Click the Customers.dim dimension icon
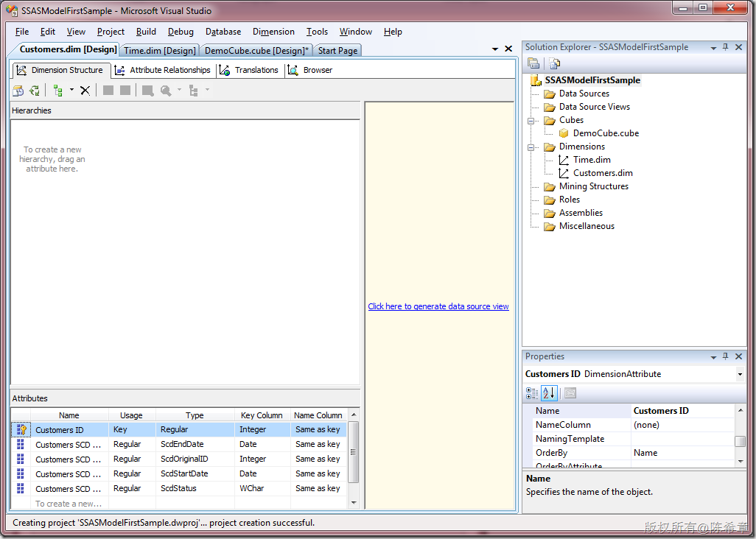Image resolution: width=756 pixels, height=539 pixels. click(564, 173)
